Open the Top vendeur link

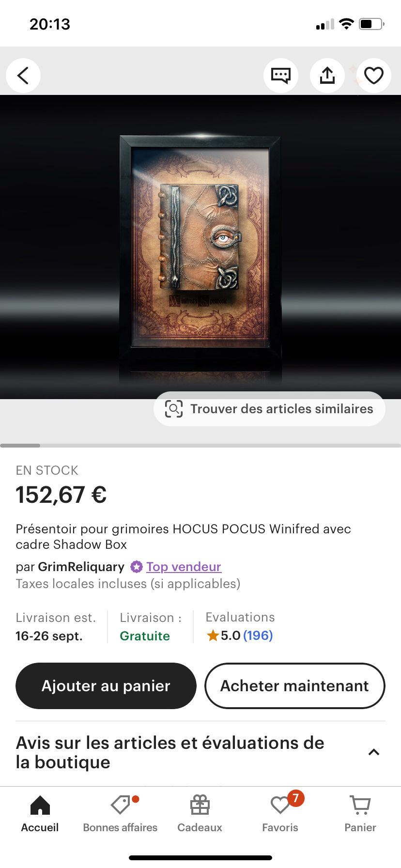[184, 567]
